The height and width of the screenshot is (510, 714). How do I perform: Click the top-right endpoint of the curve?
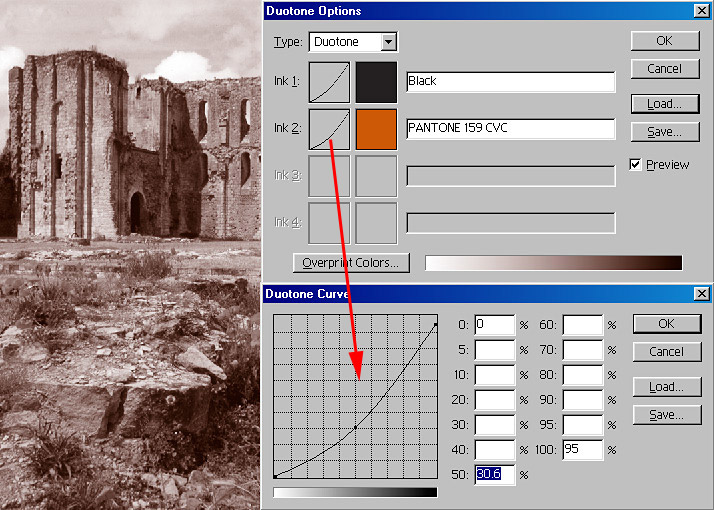436,325
